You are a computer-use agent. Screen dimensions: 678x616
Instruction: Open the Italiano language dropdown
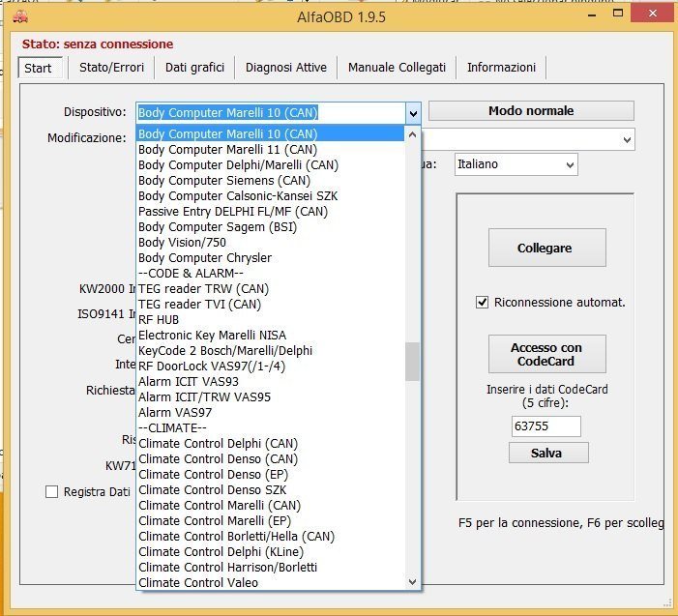[x=516, y=164]
